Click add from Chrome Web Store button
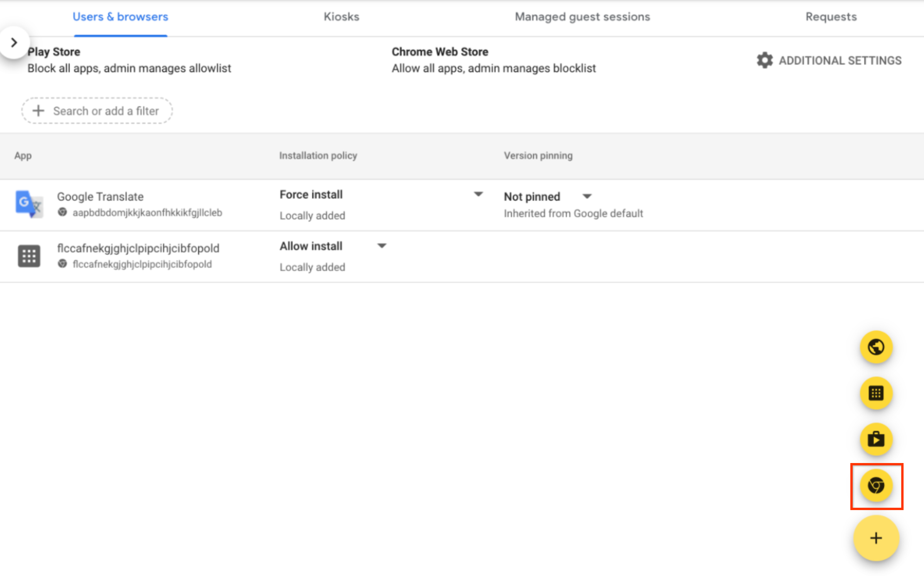 point(876,485)
